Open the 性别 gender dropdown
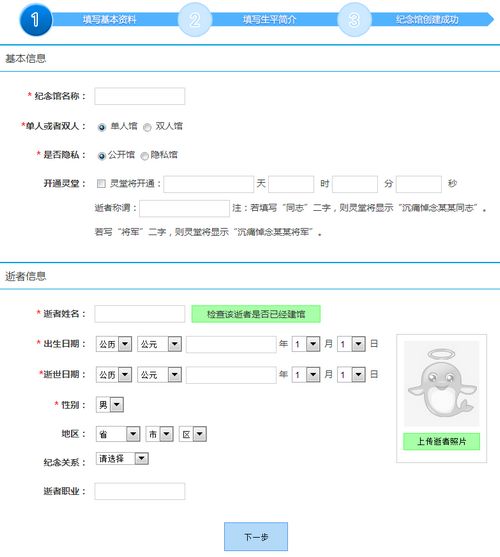 [110, 405]
